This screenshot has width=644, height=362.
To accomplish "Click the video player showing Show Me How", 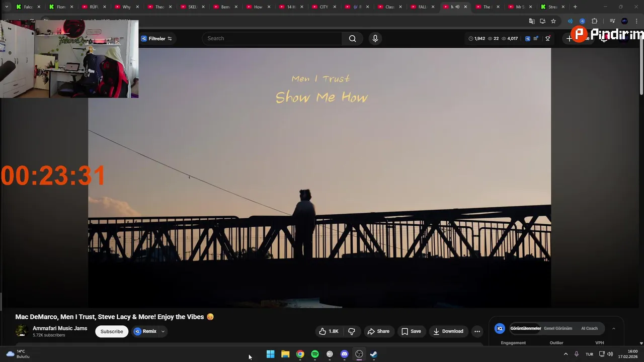I will pos(319,177).
